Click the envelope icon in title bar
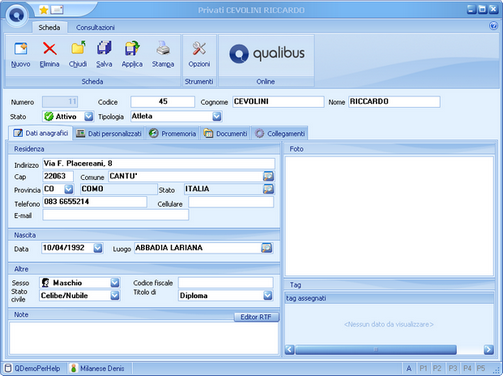 pyautogui.click(x=57, y=10)
